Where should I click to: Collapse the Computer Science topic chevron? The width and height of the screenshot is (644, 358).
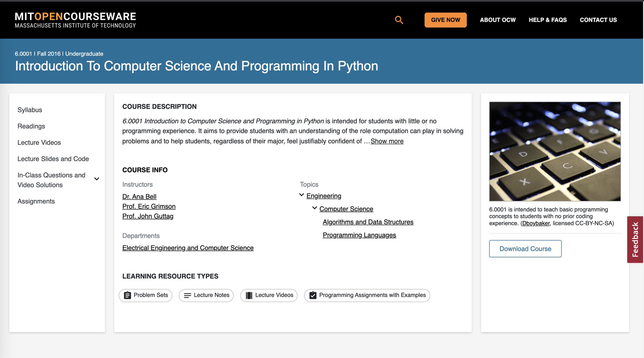pyautogui.click(x=314, y=208)
